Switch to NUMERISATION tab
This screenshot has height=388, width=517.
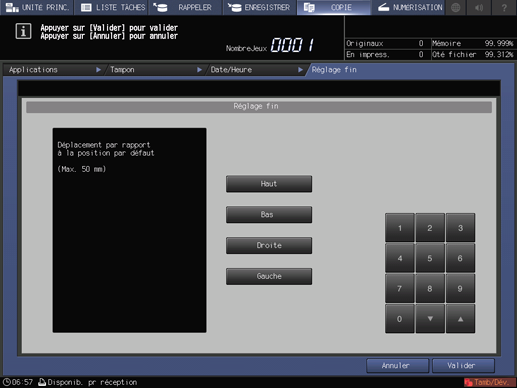[408, 7]
